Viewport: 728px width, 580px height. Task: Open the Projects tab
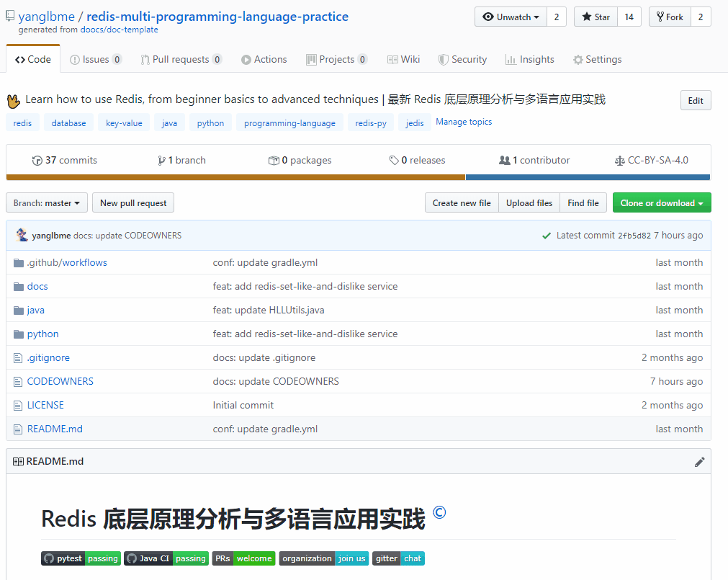(336, 59)
